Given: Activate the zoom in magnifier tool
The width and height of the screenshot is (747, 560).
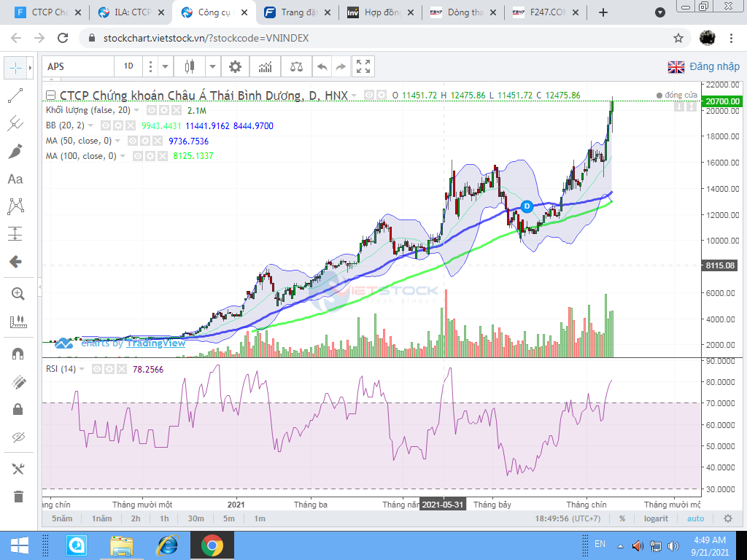Looking at the screenshot, I should pos(18,294).
